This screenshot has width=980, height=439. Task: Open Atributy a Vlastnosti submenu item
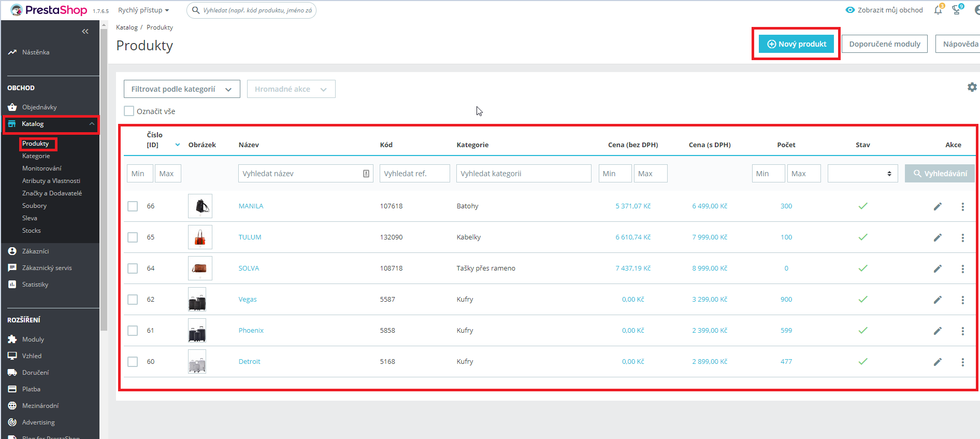click(x=51, y=181)
